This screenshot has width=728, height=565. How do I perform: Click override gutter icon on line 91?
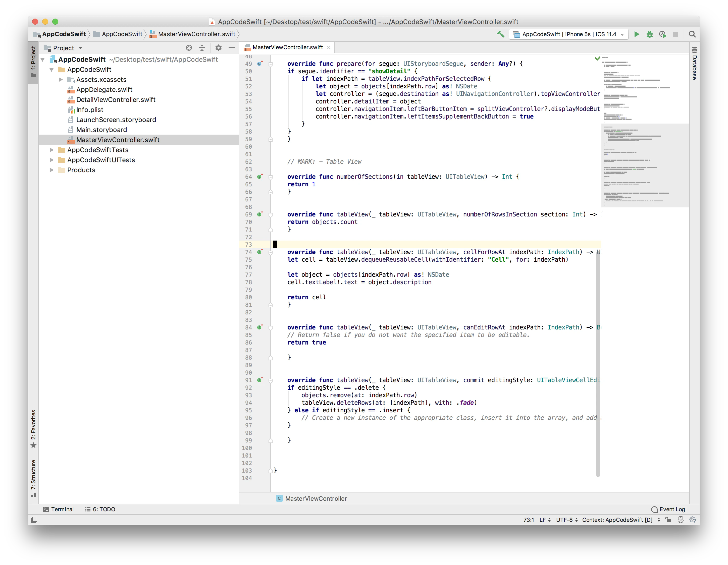point(260,380)
